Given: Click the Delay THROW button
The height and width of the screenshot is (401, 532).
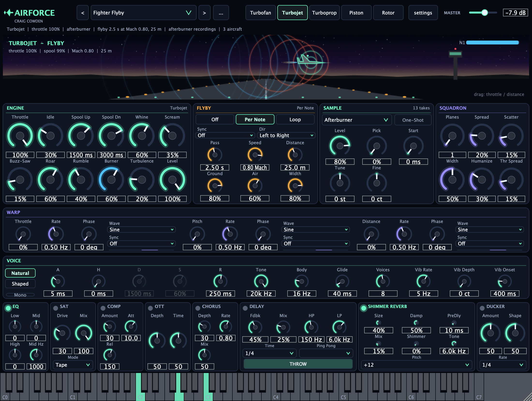Looking at the screenshot, I should pos(298,364).
